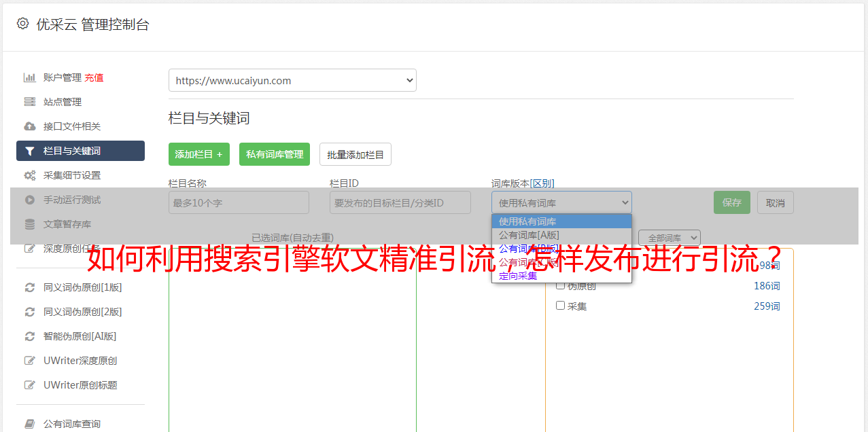Open the 使用私有词库 version dropdown
868x432 pixels.
click(x=561, y=202)
